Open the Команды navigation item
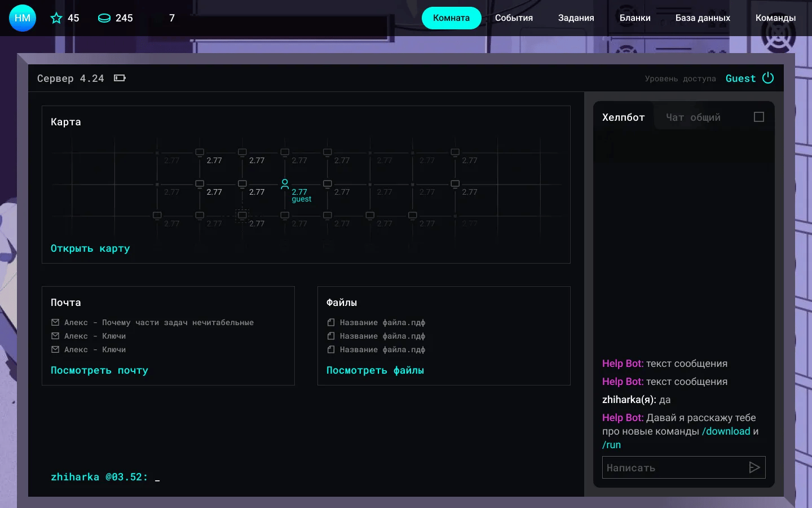 [775, 18]
